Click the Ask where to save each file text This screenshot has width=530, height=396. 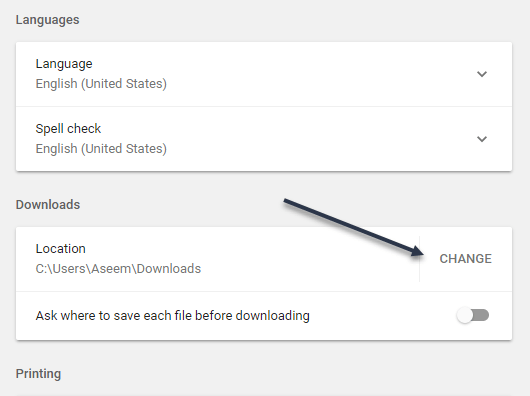coord(172,316)
